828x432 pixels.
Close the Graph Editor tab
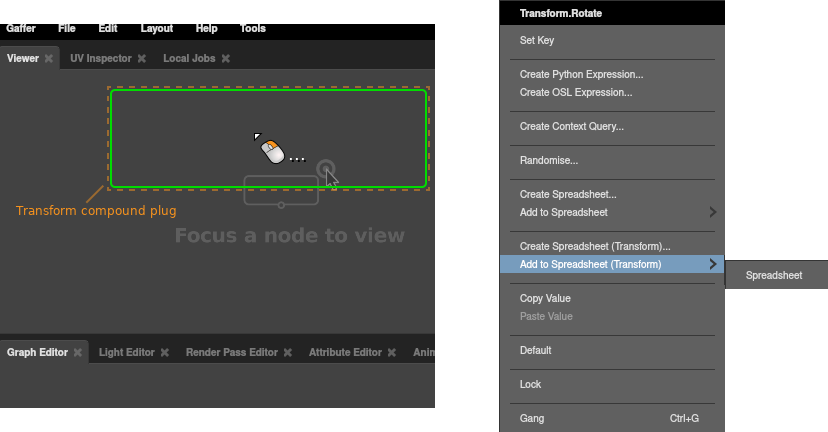78,353
